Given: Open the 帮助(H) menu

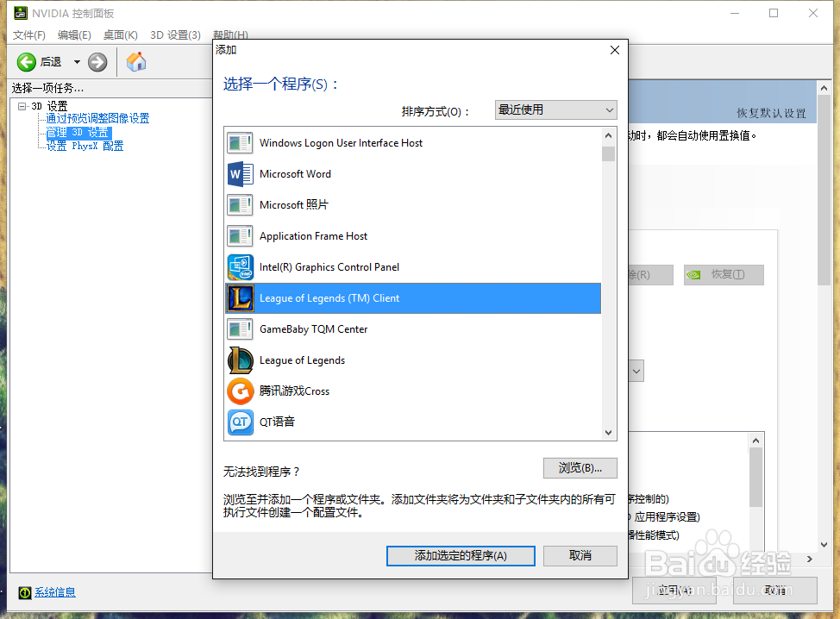Looking at the screenshot, I should 230,34.
